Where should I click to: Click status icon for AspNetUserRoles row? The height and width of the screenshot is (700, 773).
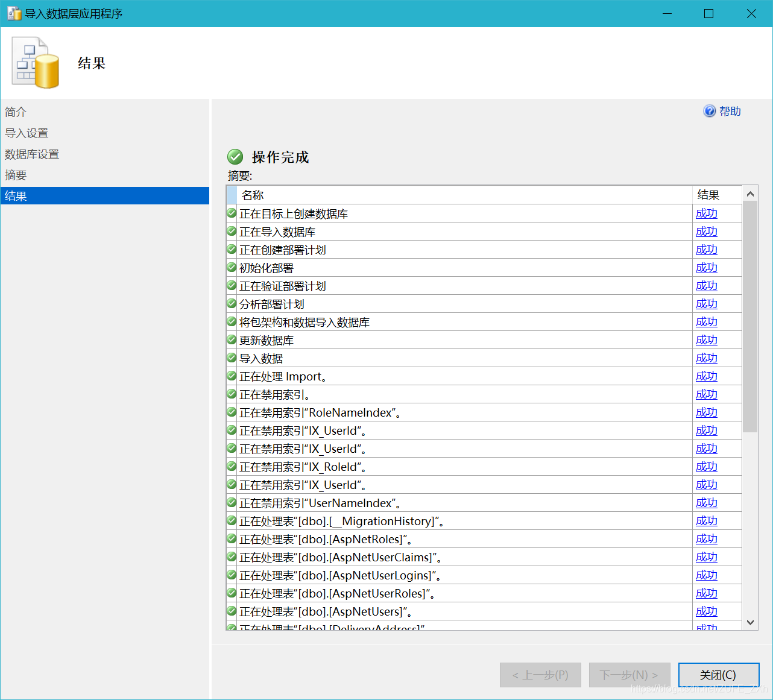[x=232, y=593]
